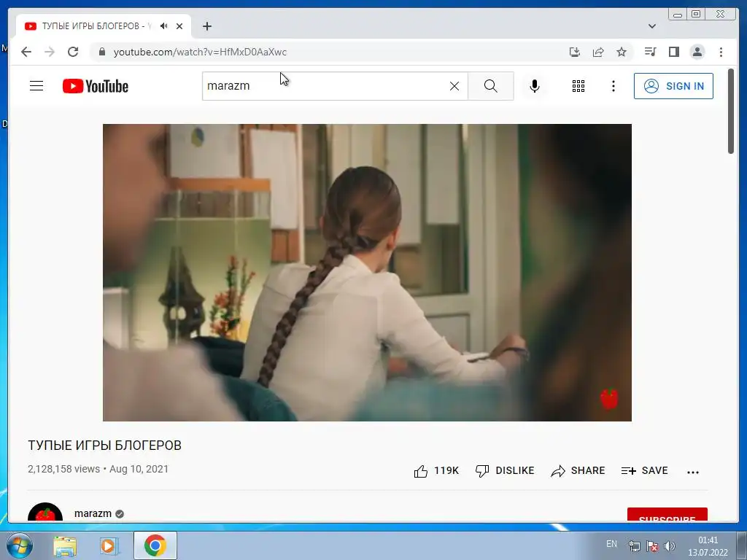Open the Action Center flag icon
The image size is (747, 560).
[652, 546]
